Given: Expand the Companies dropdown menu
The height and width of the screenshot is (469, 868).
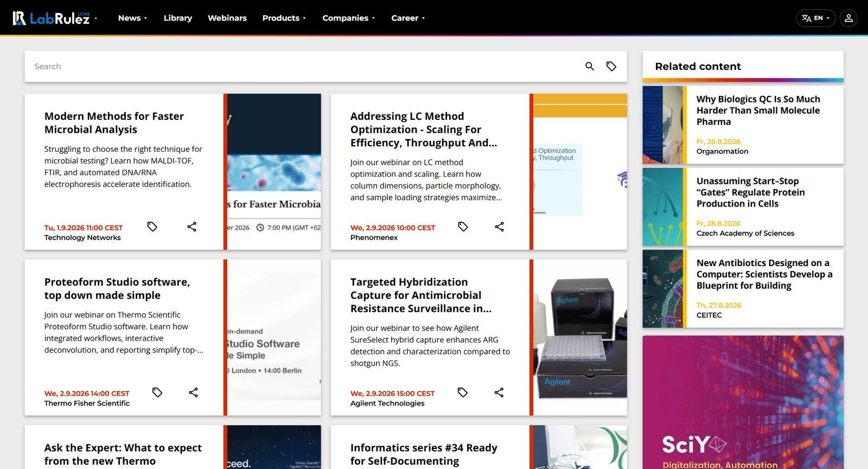Looking at the screenshot, I should [x=349, y=18].
